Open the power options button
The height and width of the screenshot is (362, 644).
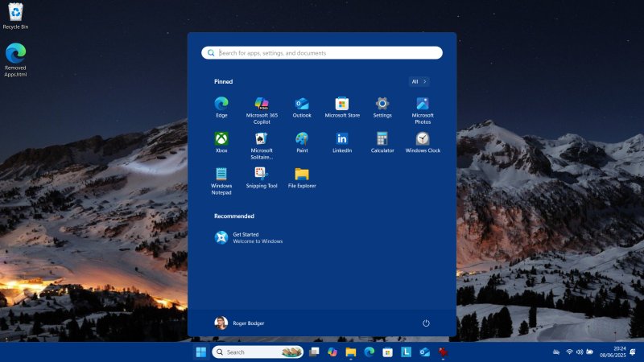click(426, 323)
